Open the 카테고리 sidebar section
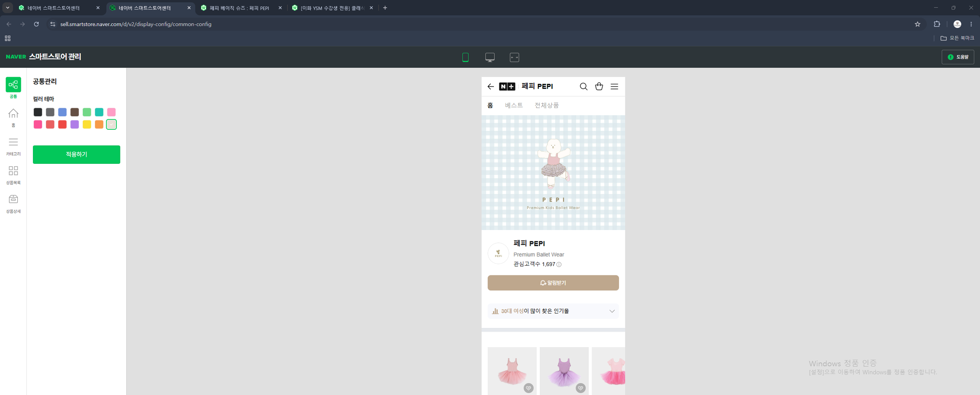This screenshot has width=980, height=395. click(x=13, y=147)
